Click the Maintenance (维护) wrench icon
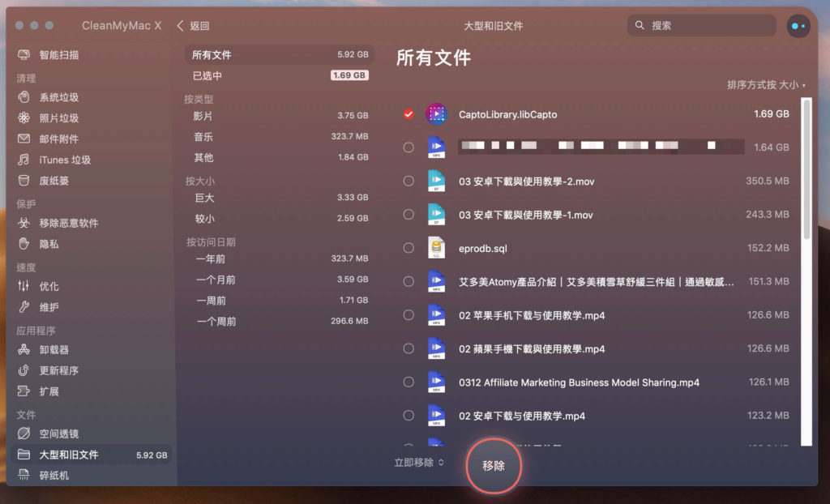This screenshot has height=504, width=830. click(24, 307)
